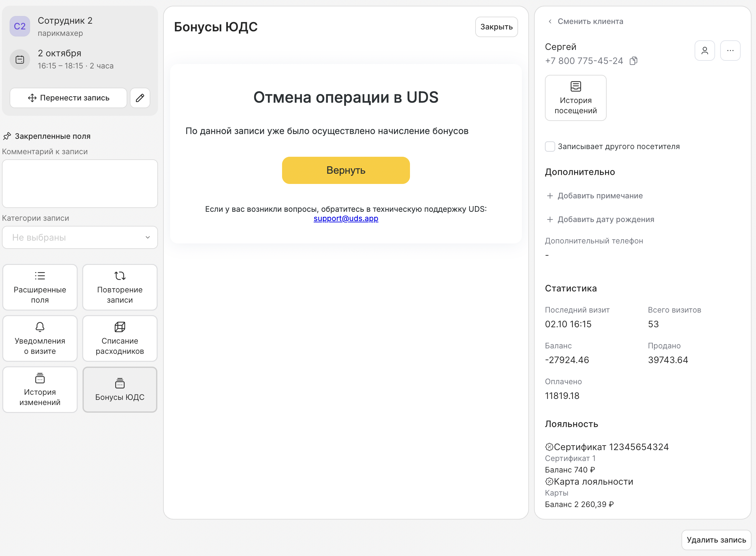The image size is (756, 556).
Task: Click the yellow Вернуть button
Action: coord(346,170)
